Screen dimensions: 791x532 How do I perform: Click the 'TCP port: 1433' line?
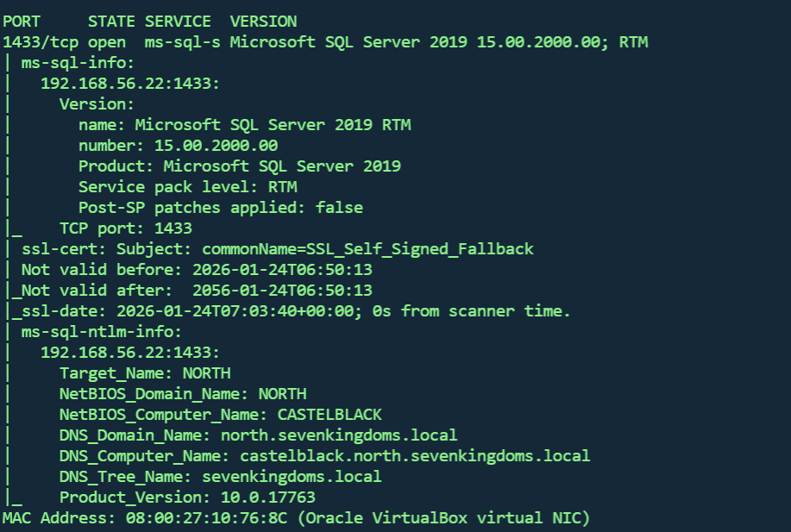pyautogui.click(x=125, y=228)
